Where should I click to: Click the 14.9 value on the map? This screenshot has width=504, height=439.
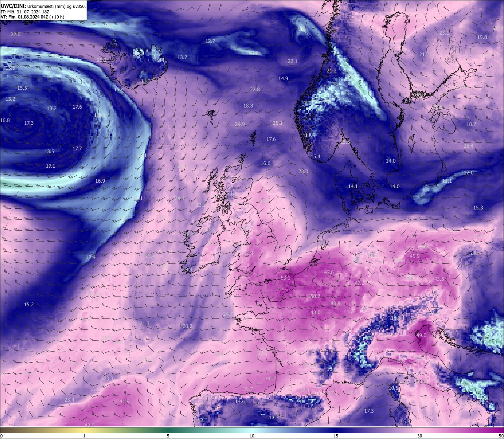(x=283, y=79)
